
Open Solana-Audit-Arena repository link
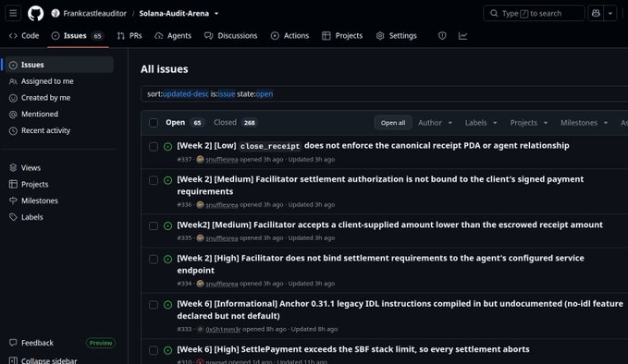174,13
